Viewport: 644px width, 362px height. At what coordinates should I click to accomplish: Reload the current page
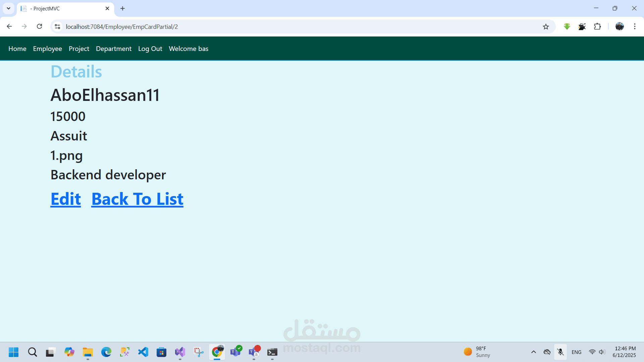[39, 26]
